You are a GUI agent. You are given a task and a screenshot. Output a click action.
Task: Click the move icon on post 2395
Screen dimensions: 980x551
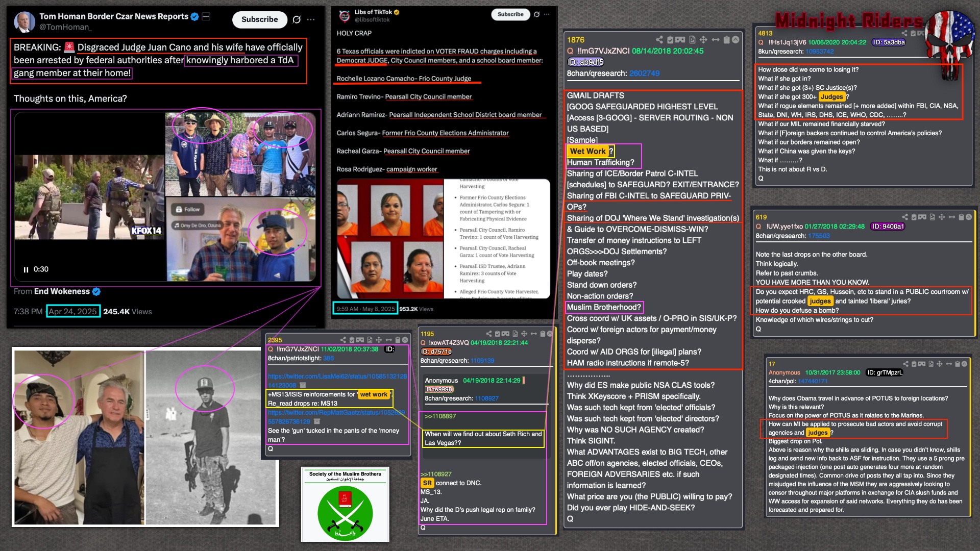(x=379, y=340)
